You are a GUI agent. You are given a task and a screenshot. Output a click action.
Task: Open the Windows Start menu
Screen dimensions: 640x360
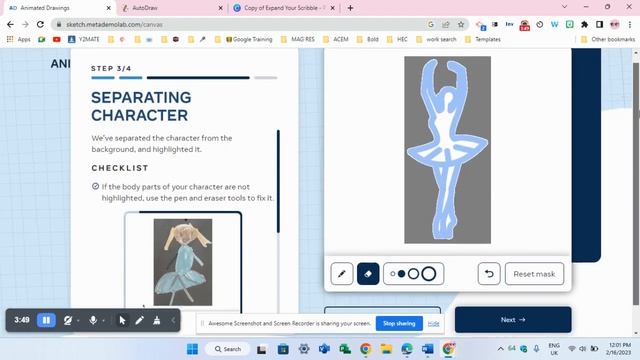(x=192, y=349)
